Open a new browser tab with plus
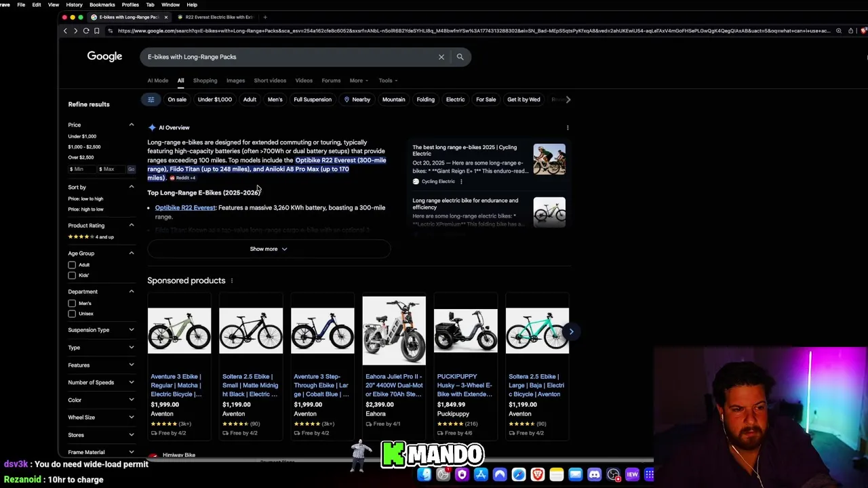 [x=265, y=17]
